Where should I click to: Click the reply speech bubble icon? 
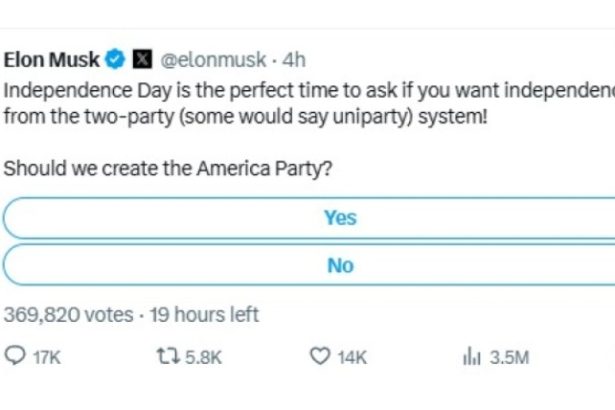[15, 356]
